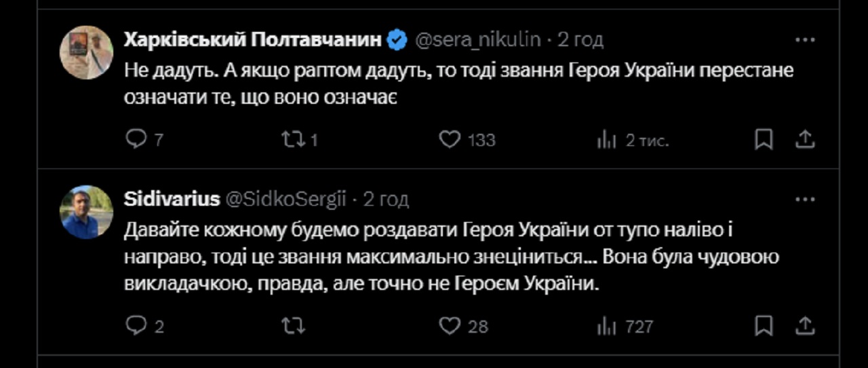Retweet the post by @SidkoSergii
This screenshot has height=368, width=868.
292,327
